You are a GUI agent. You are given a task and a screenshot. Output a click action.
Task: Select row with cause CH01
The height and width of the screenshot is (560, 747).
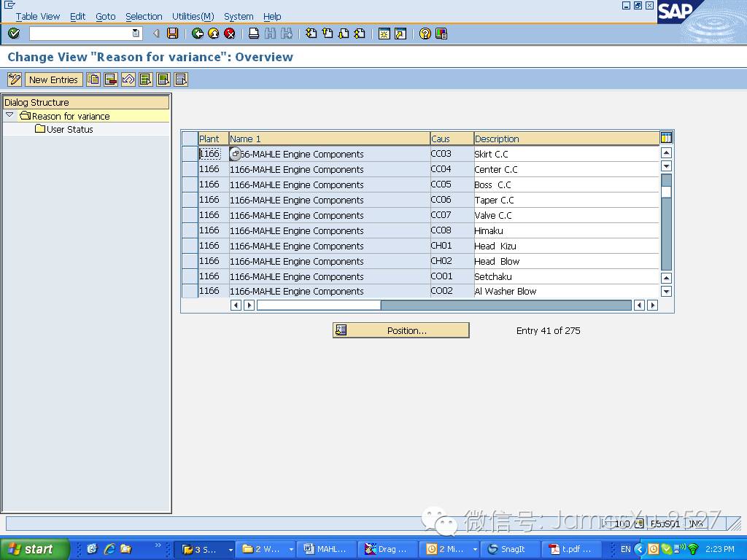click(x=190, y=246)
